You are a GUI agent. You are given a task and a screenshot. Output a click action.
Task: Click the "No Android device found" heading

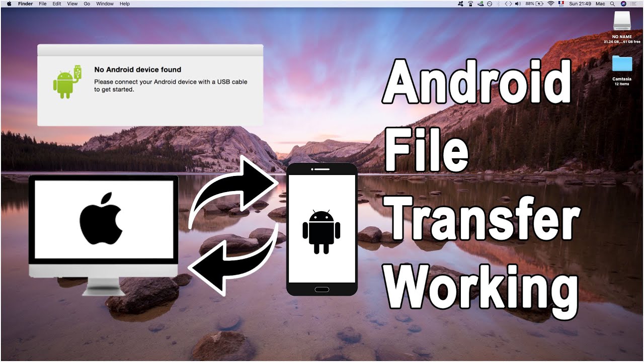pyautogui.click(x=137, y=69)
